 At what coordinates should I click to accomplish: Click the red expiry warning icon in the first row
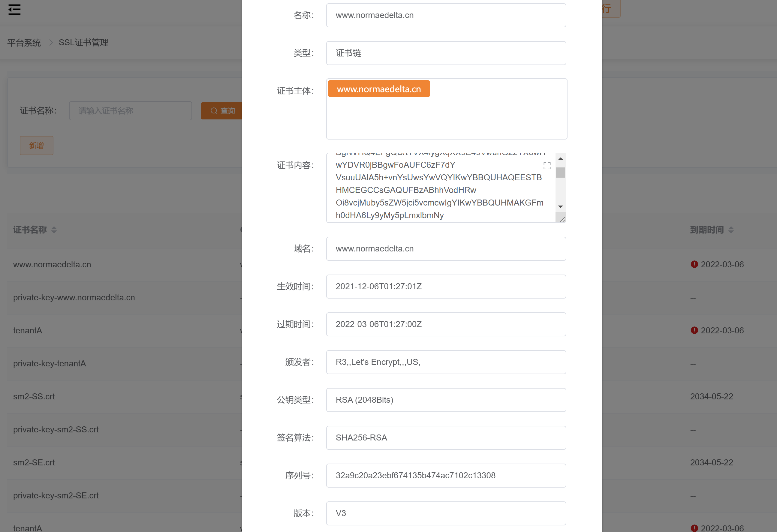[x=694, y=264]
